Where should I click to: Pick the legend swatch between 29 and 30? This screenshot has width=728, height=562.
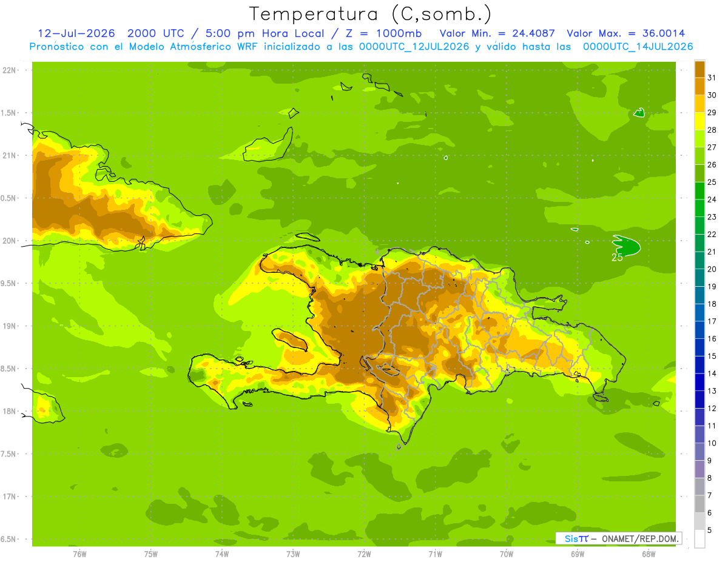tap(699, 104)
